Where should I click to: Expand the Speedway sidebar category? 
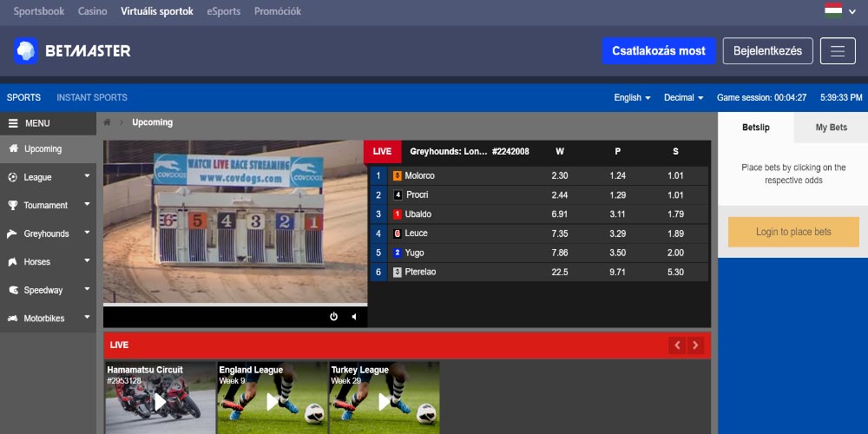pos(48,290)
